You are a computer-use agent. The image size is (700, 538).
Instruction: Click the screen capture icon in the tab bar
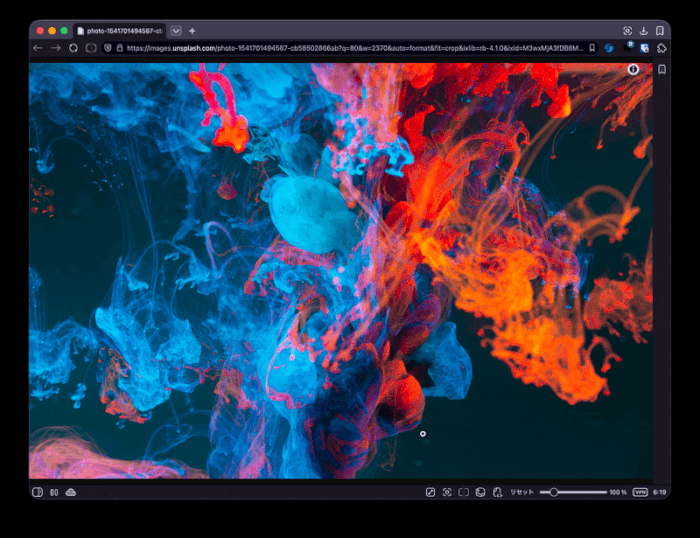[628, 31]
